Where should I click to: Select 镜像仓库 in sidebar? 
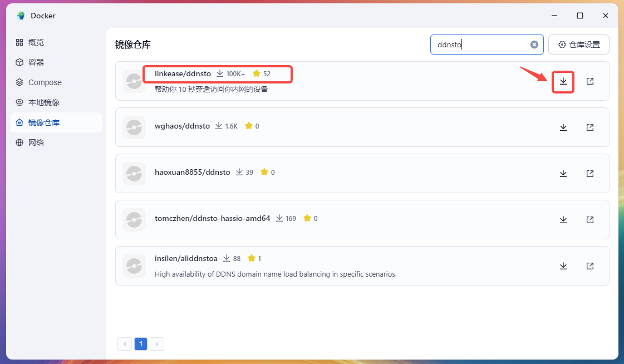point(56,122)
